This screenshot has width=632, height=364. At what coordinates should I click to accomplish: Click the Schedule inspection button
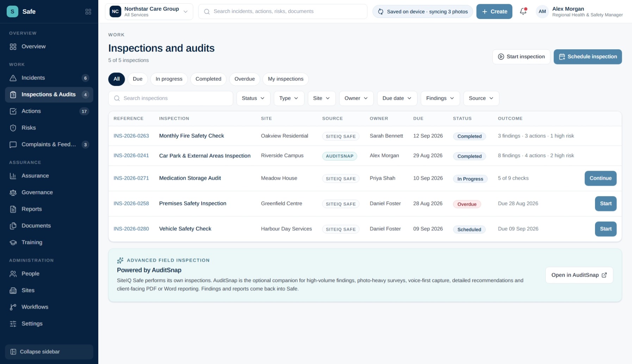coord(588,57)
